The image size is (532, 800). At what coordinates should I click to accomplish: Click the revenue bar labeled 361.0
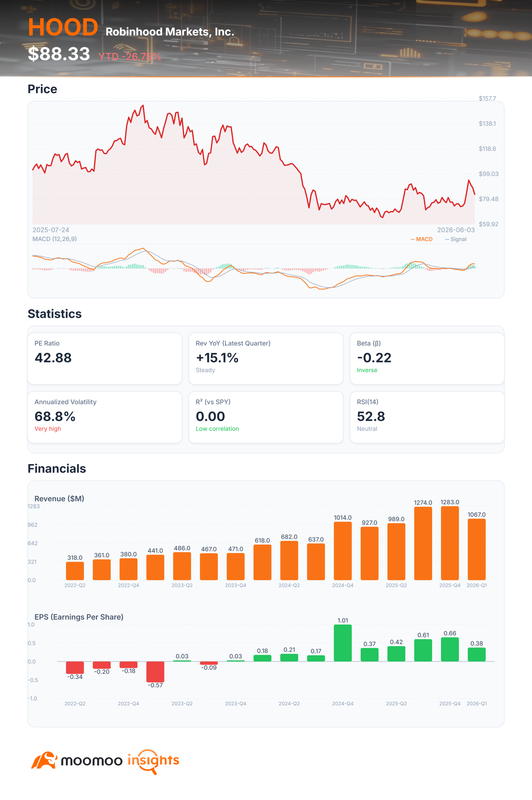[102, 570]
